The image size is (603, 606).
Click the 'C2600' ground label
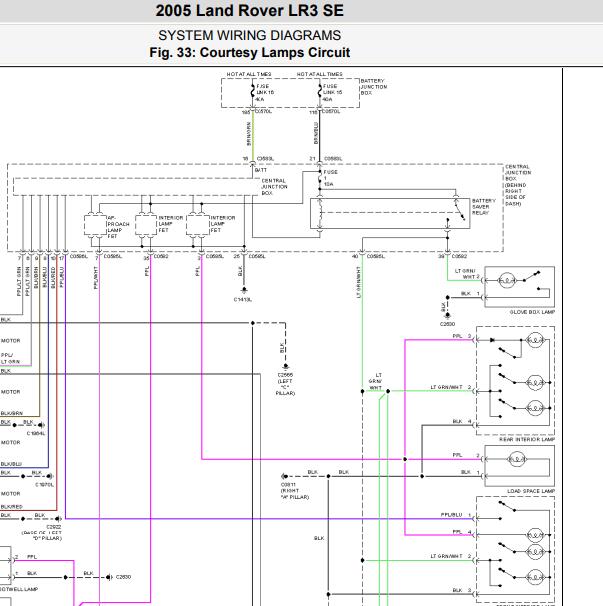[x=447, y=324]
